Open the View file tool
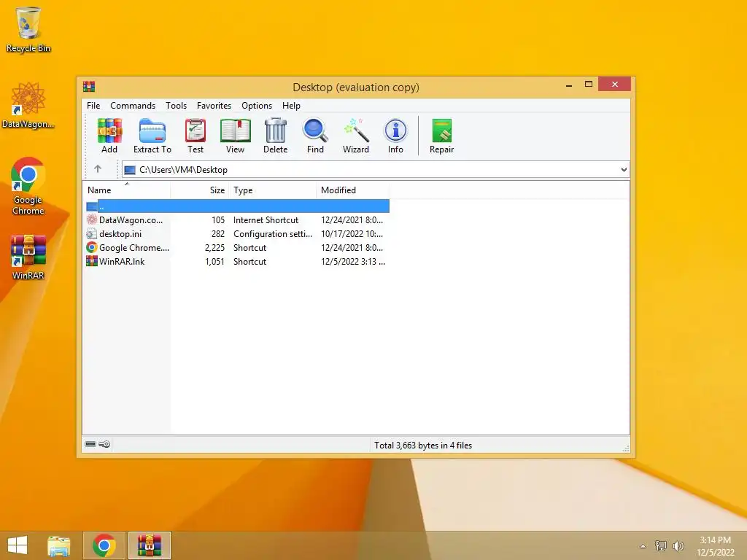The height and width of the screenshot is (560, 747). [236, 136]
